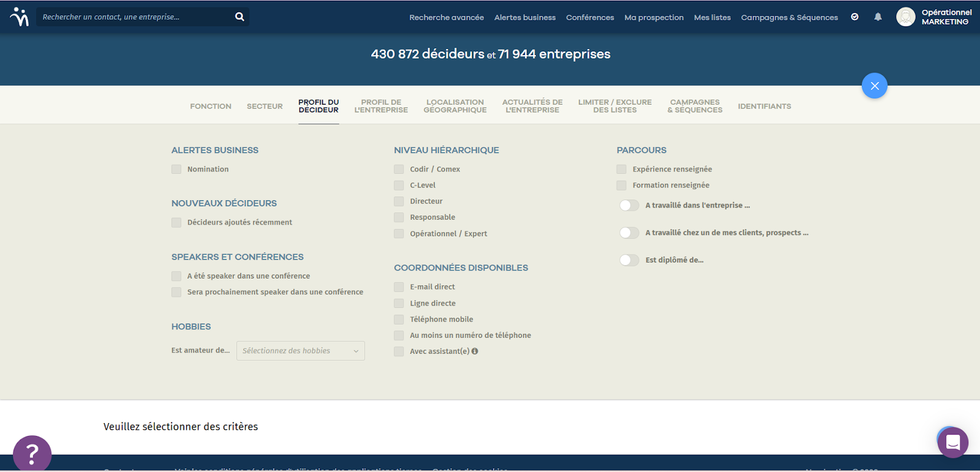Enable the E-mail direct checkbox
The width and height of the screenshot is (980, 472).
pos(399,287)
